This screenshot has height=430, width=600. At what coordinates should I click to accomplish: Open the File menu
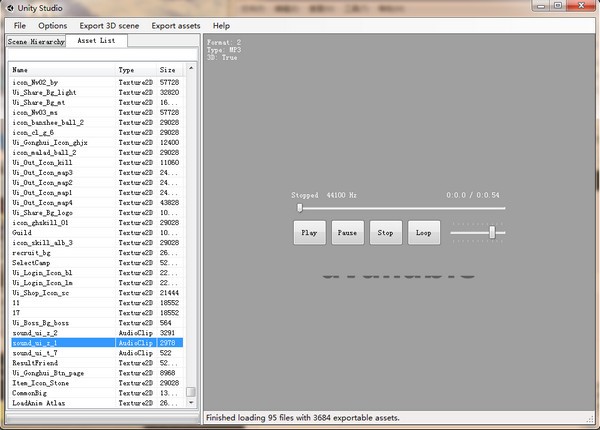pos(20,26)
